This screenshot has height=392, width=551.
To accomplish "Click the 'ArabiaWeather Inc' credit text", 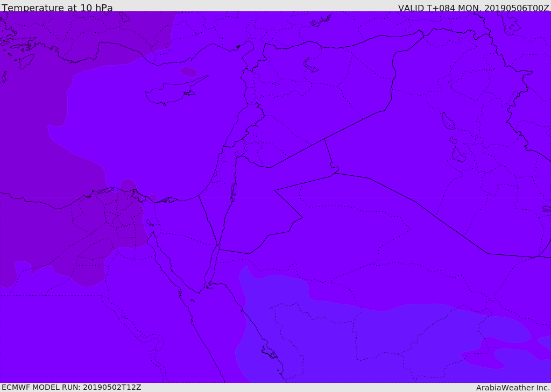I will (x=512, y=388).
